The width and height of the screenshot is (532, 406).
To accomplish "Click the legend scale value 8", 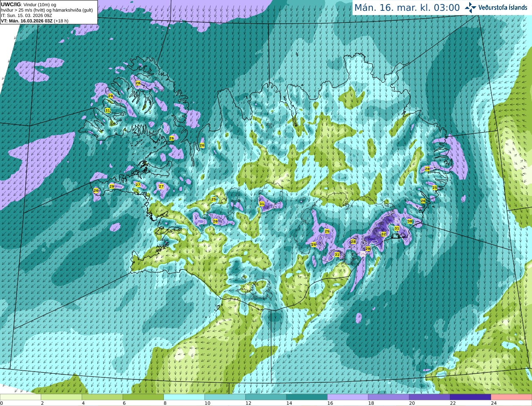I will (x=165, y=403).
